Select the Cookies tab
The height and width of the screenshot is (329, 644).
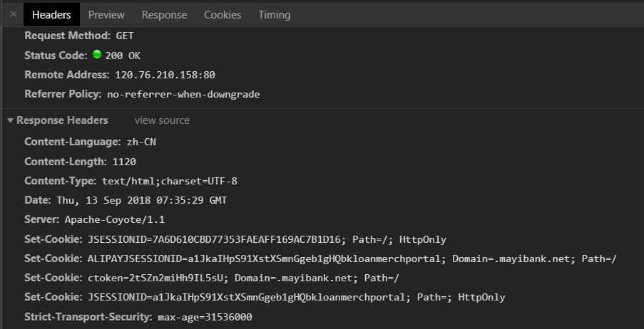pos(223,15)
